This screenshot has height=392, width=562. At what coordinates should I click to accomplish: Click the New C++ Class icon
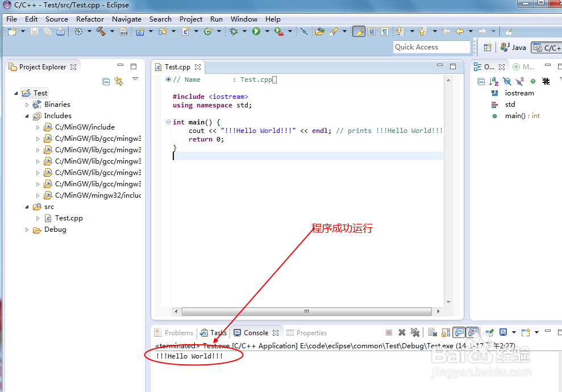point(208,32)
